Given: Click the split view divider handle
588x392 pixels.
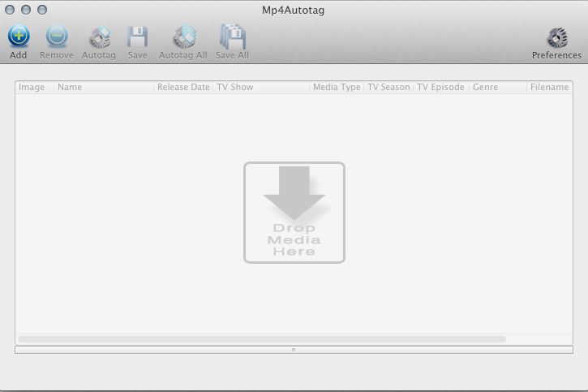Looking at the screenshot, I should pyautogui.click(x=294, y=350).
